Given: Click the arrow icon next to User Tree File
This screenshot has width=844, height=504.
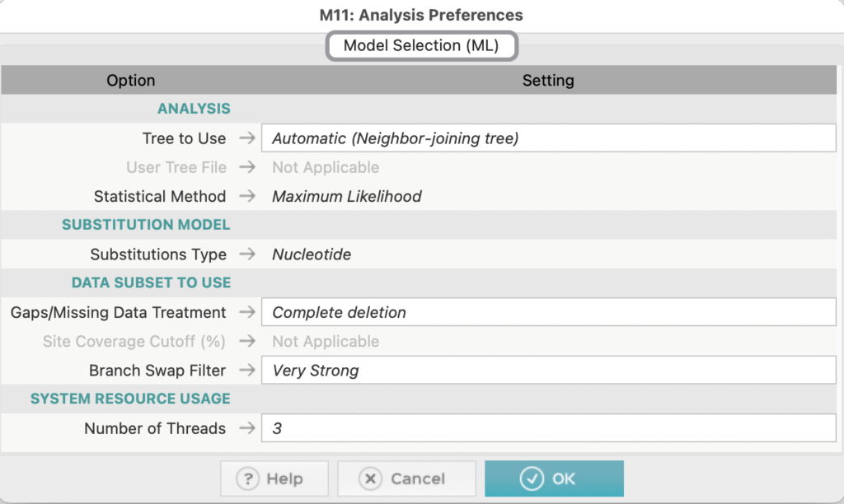Looking at the screenshot, I should (247, 167).
